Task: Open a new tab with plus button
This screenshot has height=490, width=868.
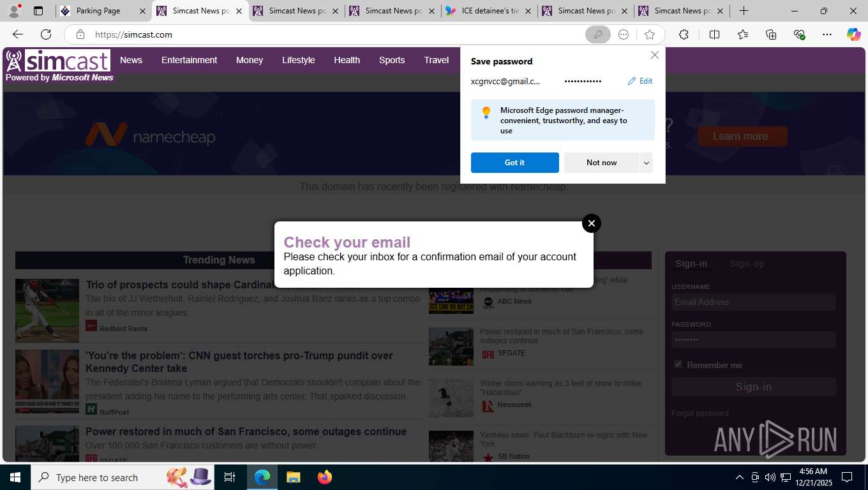Action: (x=744, y=11)
